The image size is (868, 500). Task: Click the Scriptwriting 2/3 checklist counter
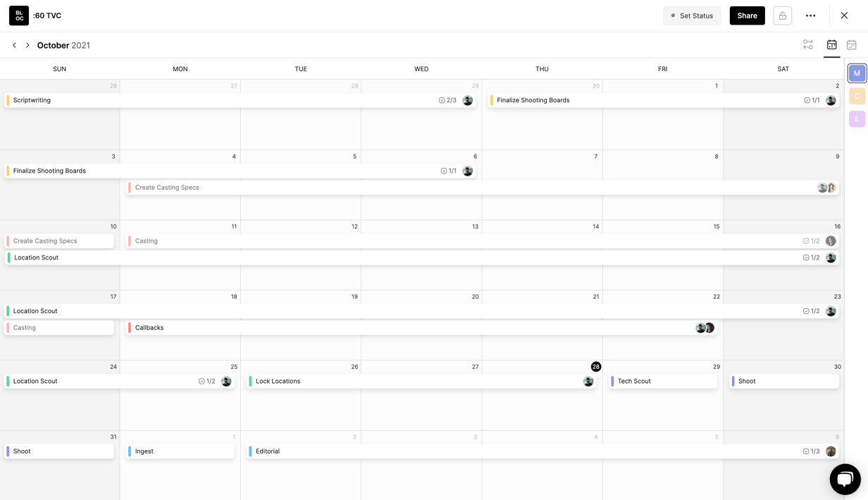pos(447,100)
